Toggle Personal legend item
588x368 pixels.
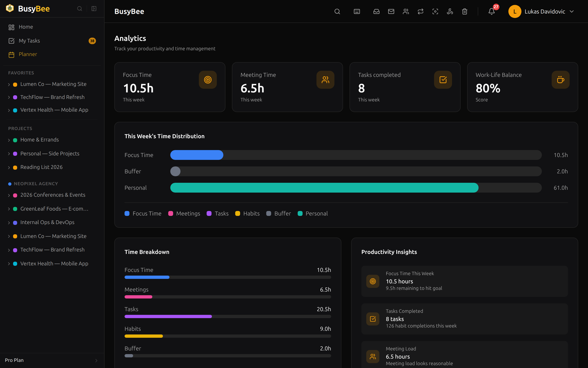point(313,213)
